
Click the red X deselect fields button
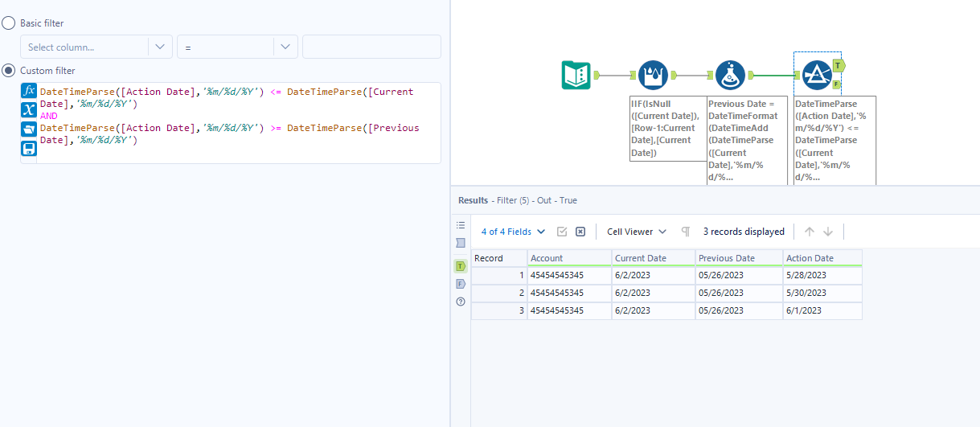pyautogui.click(x=580, y=232)
